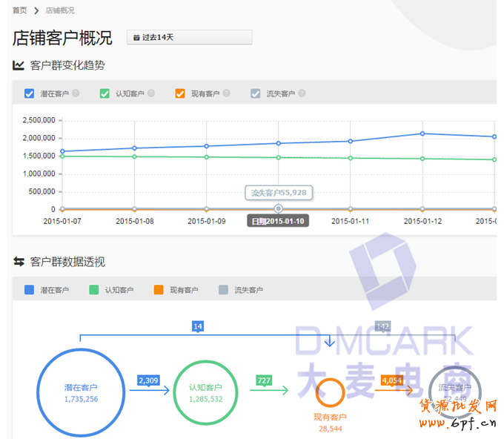504x439 pixels.
Task: Toggle the 现有客户 checkbox
Action: [180, 93]
